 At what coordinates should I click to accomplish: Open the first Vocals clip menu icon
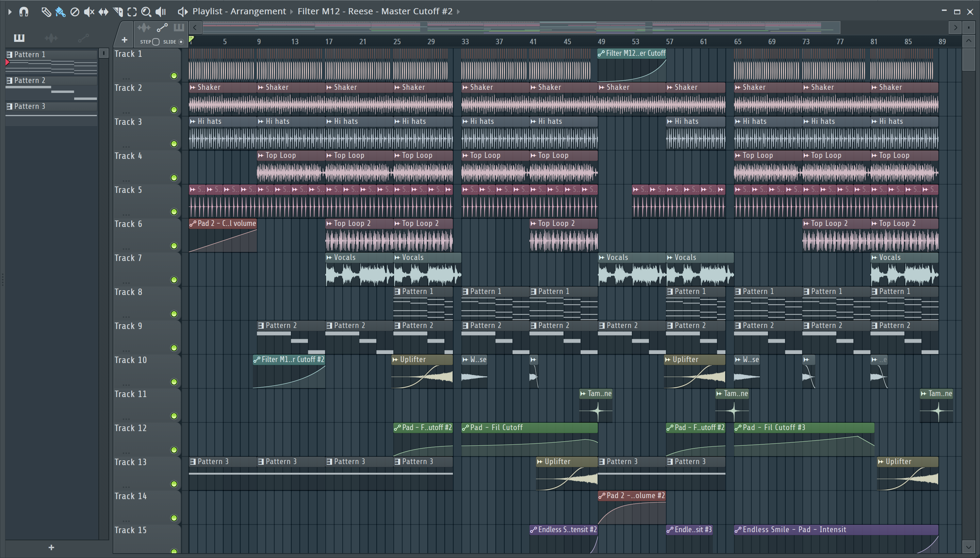coord(329,258)
